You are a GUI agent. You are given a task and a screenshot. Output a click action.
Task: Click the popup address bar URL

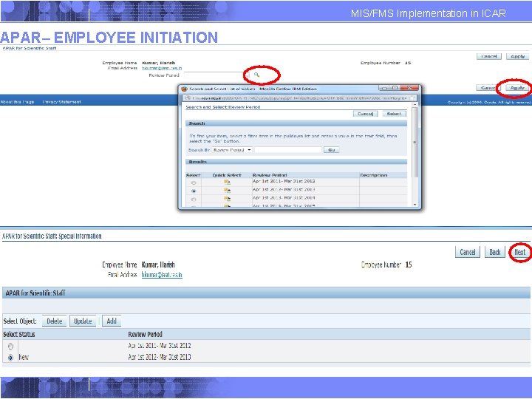(x=299, y=98)
